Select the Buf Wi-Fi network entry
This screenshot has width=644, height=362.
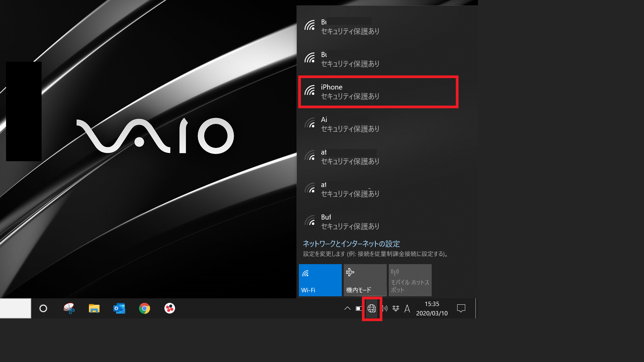[387, 222]
